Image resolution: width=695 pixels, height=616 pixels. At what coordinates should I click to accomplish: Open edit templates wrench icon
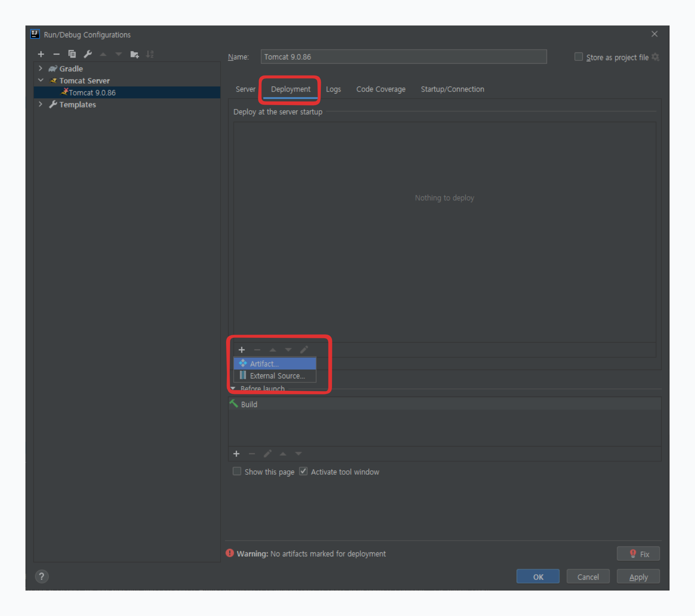(88, 54)
